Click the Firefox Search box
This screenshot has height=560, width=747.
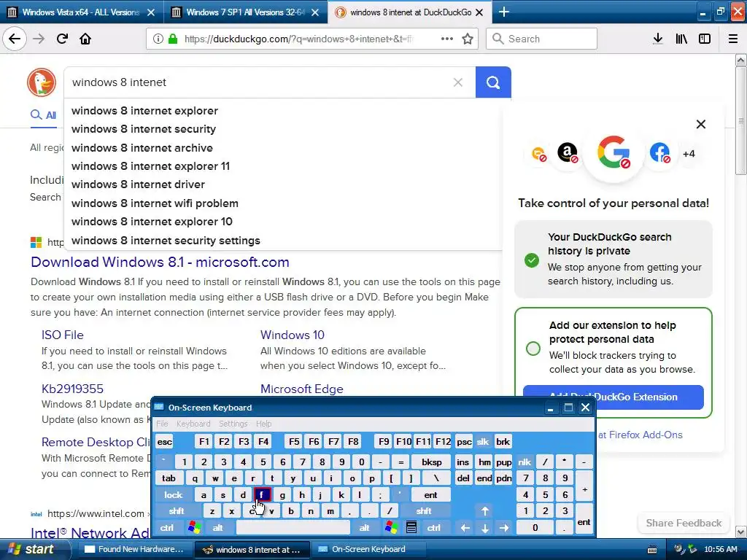tap(542, 39)
